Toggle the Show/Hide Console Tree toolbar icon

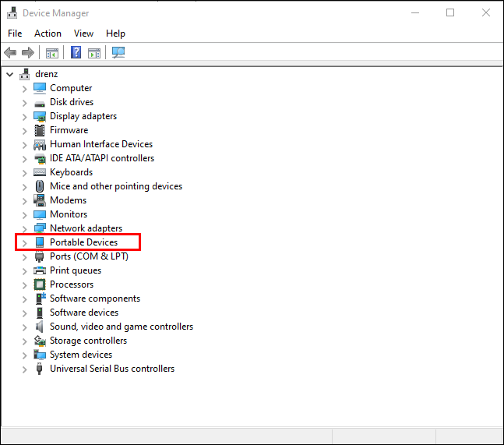point(52,53)
